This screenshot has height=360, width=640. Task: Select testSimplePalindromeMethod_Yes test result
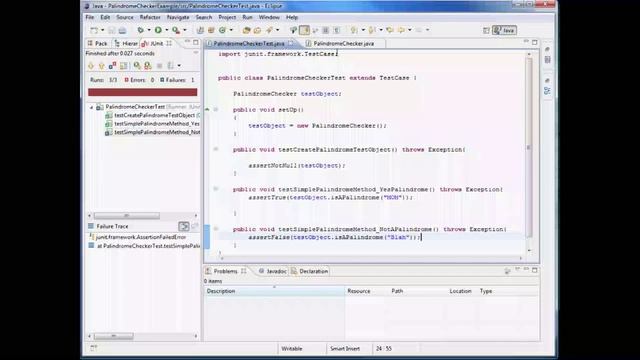point(152,124)
